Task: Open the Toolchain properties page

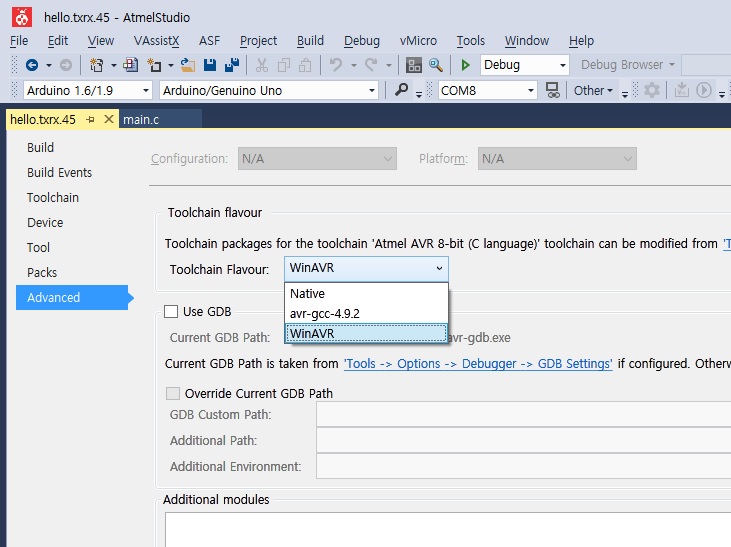Action: pos(53,198)
